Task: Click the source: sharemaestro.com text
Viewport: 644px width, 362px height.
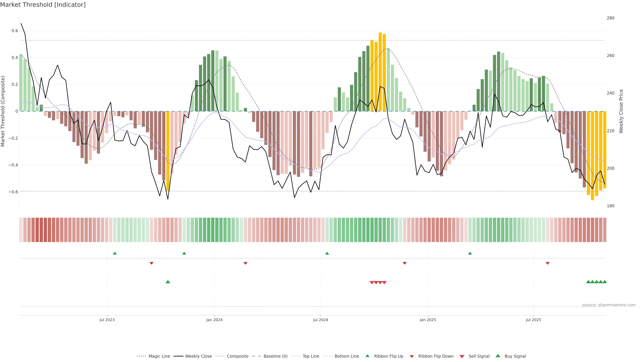Action: coord(609,305)
